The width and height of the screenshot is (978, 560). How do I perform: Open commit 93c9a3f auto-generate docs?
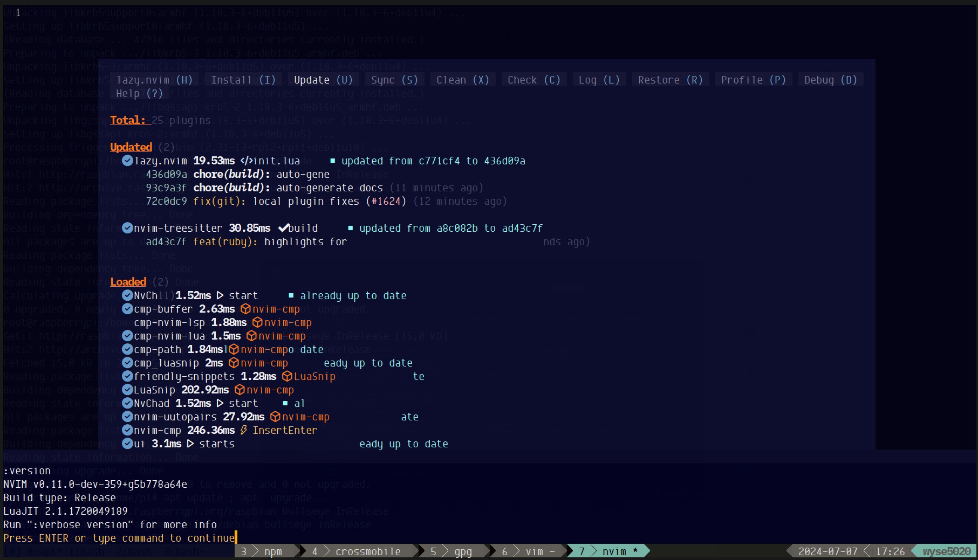click(315, 188)
